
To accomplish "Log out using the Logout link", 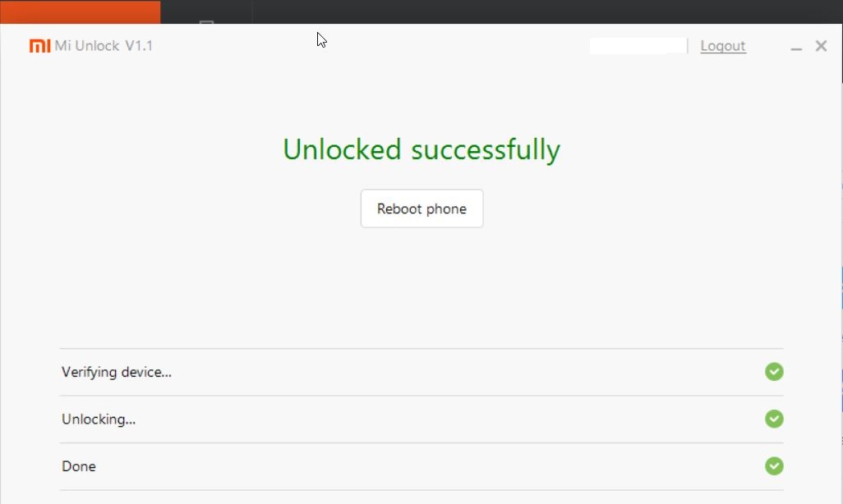I will pyautogui.click(x=723, y=46).
